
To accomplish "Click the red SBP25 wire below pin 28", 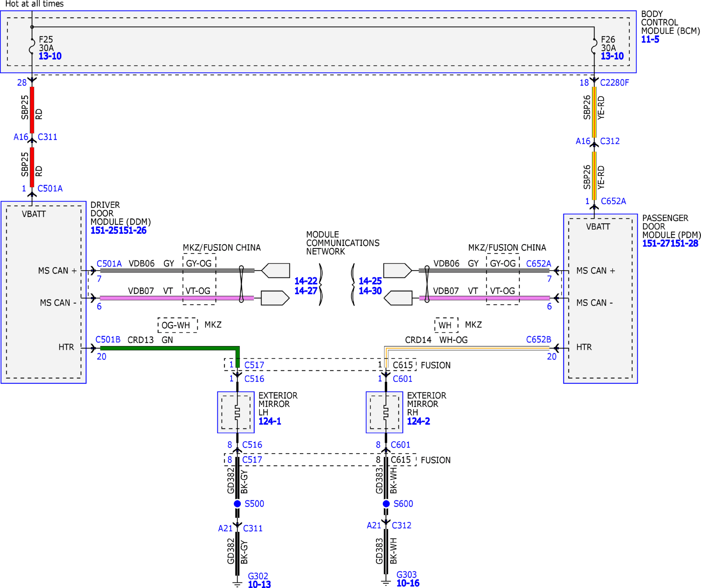I will [x=32, y=110].
